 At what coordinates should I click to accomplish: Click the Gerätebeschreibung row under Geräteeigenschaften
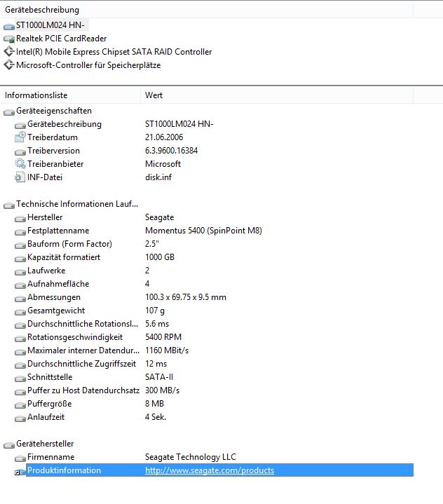coord(64,124)
